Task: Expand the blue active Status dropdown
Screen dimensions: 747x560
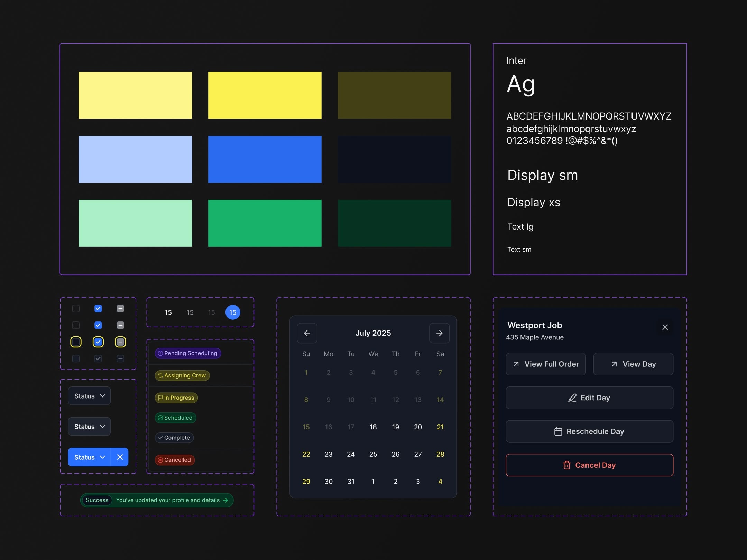Action: (89, 457)
